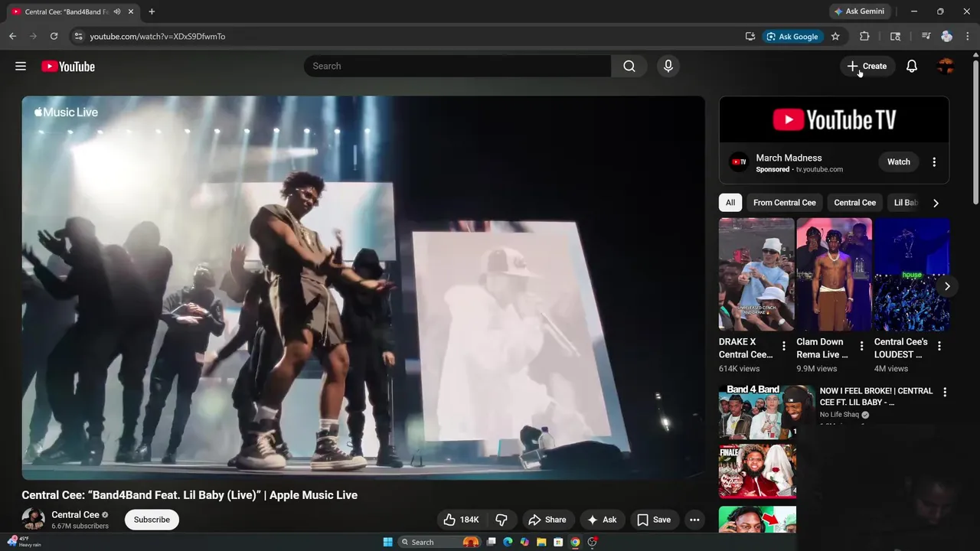Viewport: 980px width, 551px height.
Task: Click install app icon in address bar
Action: click(750, 36)
